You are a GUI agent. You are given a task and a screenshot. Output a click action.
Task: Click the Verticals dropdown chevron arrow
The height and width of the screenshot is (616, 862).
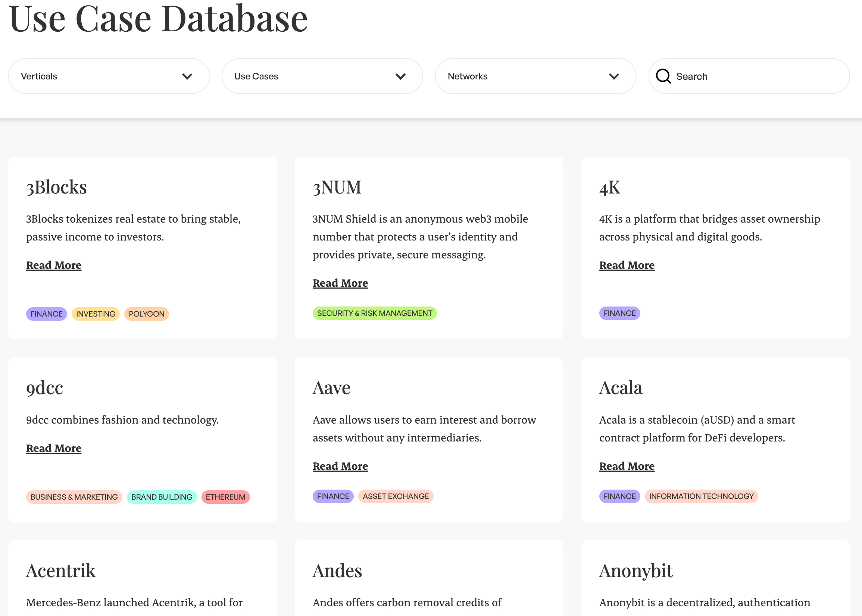(x=187, y=76)
